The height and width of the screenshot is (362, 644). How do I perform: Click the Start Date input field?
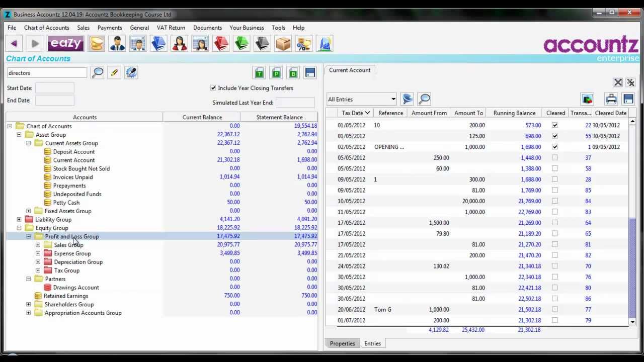tap(54, 88)
